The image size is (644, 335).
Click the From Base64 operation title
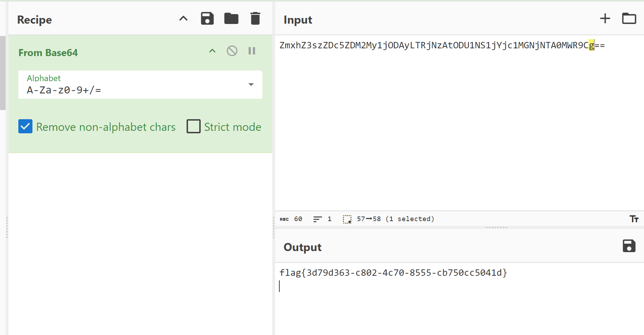click(x=48, y=53)
